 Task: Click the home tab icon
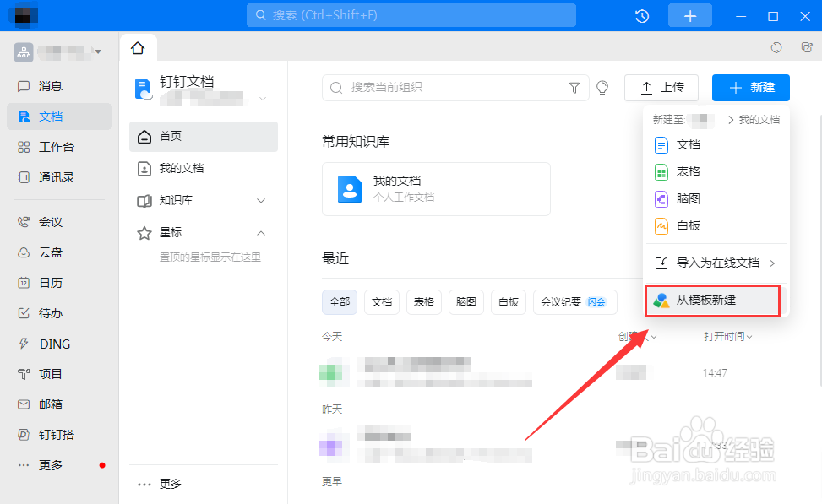tap(138, 48)
